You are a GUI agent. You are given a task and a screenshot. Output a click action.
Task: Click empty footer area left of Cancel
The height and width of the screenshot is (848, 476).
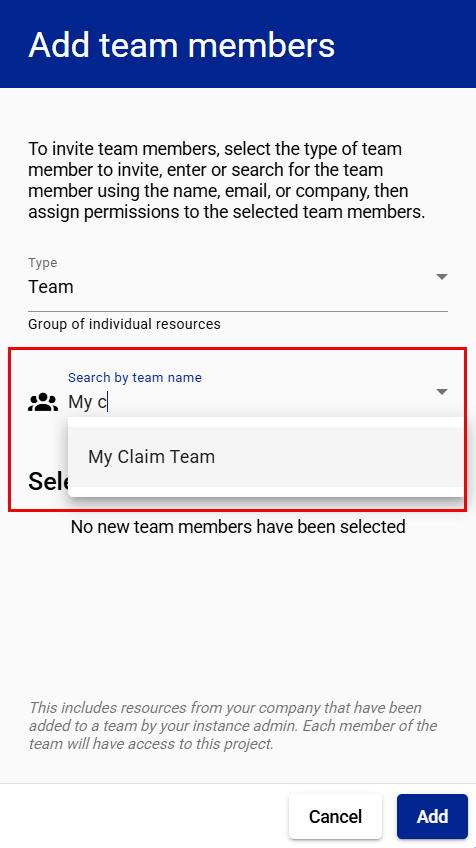point(146,816)
